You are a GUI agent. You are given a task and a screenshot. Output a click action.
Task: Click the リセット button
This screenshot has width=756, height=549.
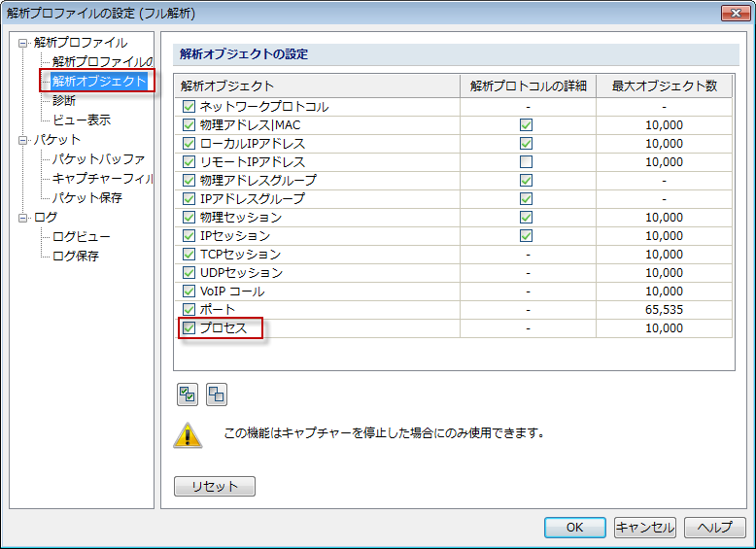[x=214, y=487]
